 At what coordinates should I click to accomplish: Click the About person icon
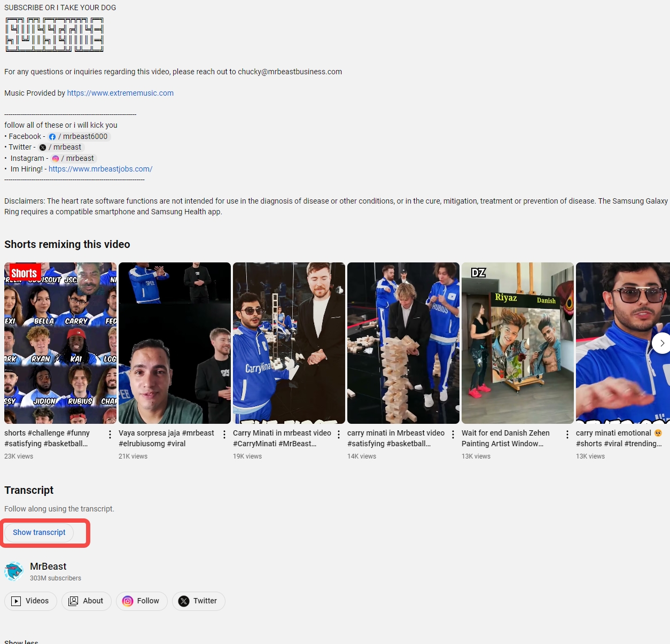pyautogui.click(x=73, y=601)
